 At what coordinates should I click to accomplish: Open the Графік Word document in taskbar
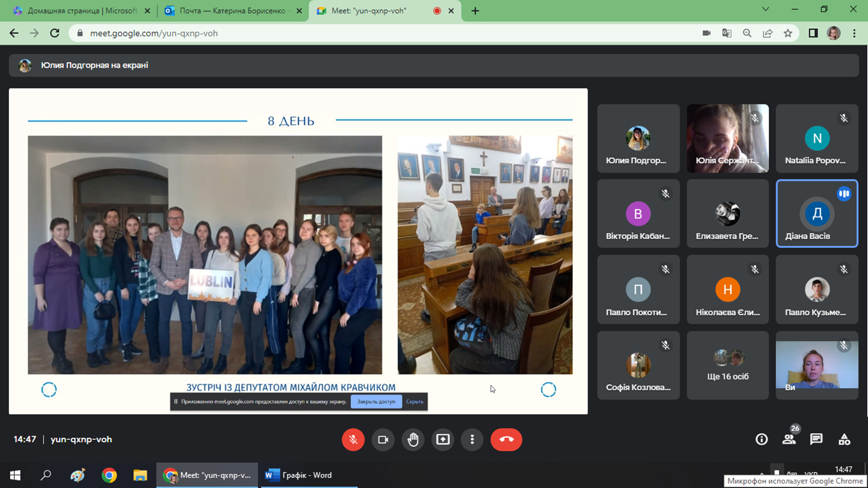300,475
